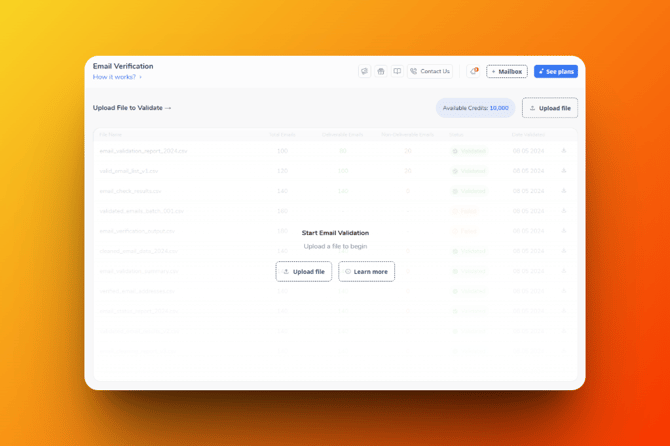This screenshot has width=670, height=446.
Task: Click the File Name column header
Action: tap(111, 134)
